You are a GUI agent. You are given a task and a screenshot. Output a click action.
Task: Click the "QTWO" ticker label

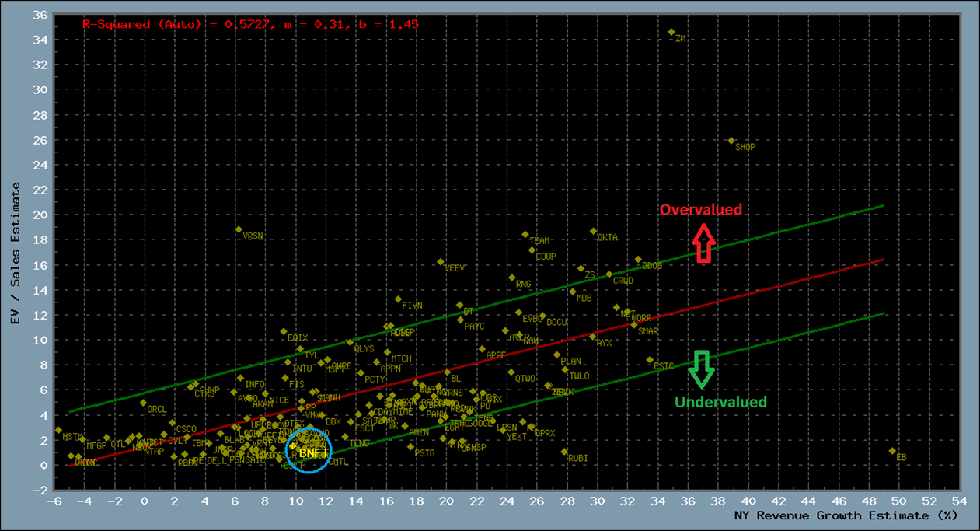(x=526, y=379)
